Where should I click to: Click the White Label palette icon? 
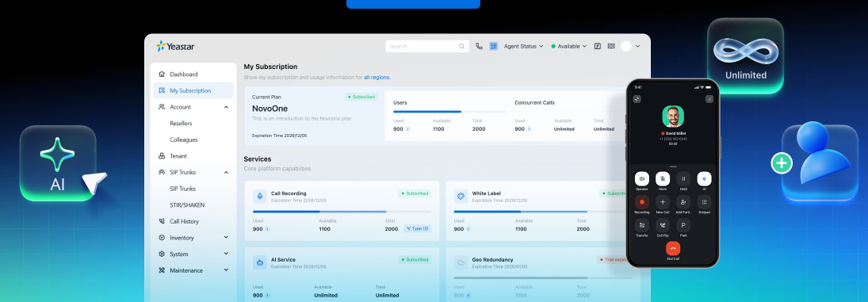[x=461, y=197]
